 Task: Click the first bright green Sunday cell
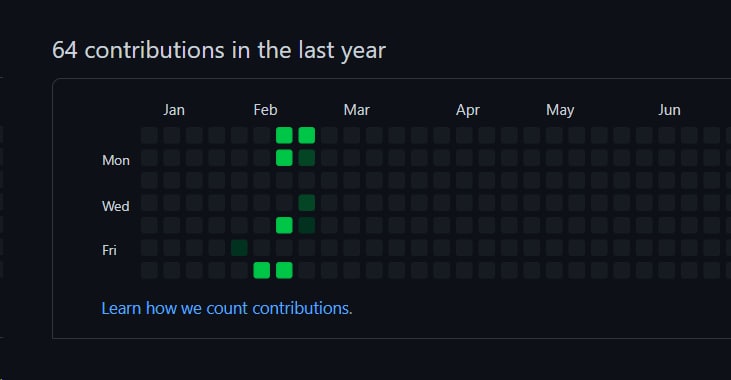[284, 135]
